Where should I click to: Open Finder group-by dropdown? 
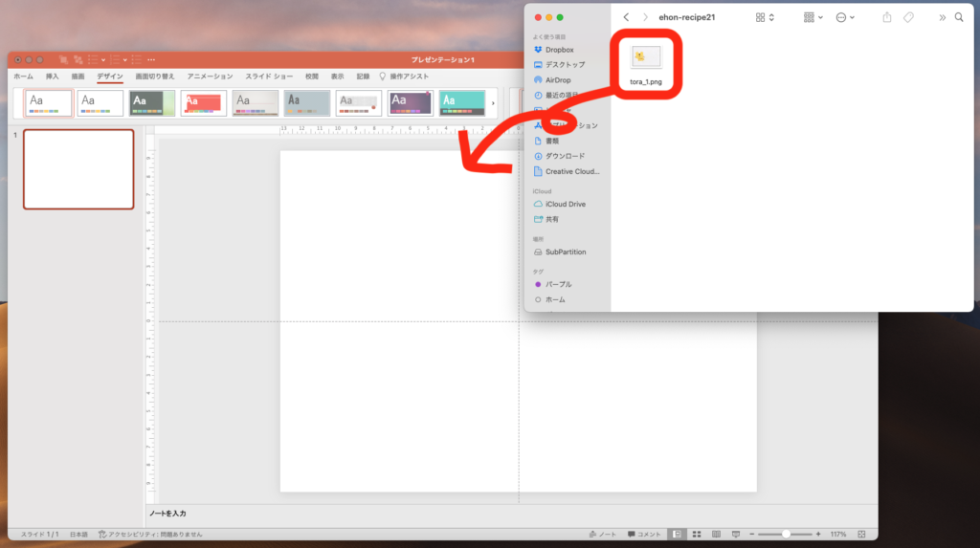pyautogui.click(x=814, y=17)
